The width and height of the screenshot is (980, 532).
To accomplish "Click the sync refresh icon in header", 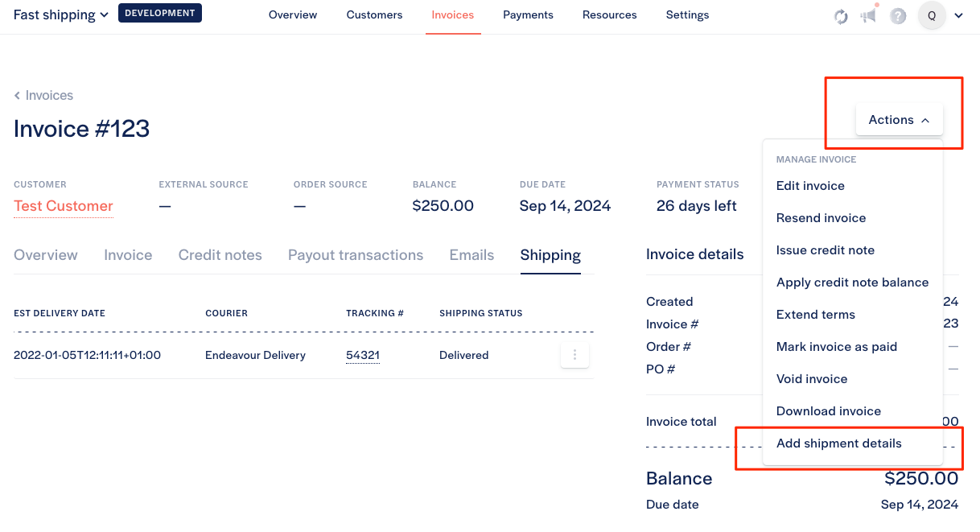I will point(841,16).
